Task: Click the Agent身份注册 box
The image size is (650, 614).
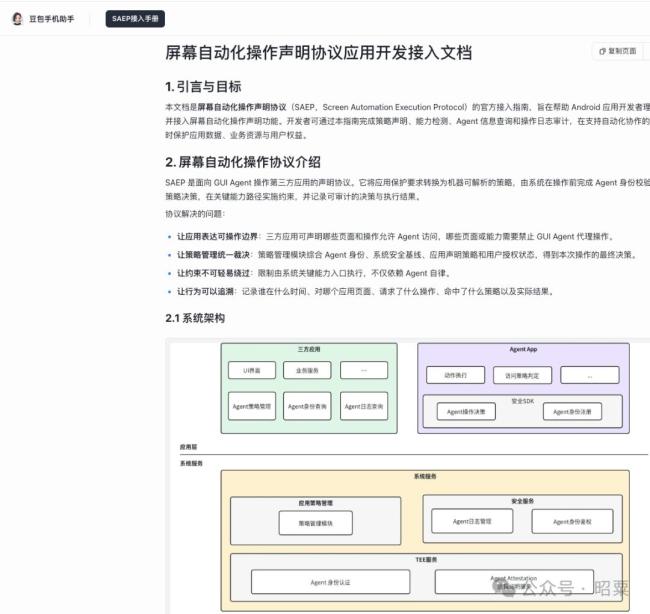Action: [572, 412]
